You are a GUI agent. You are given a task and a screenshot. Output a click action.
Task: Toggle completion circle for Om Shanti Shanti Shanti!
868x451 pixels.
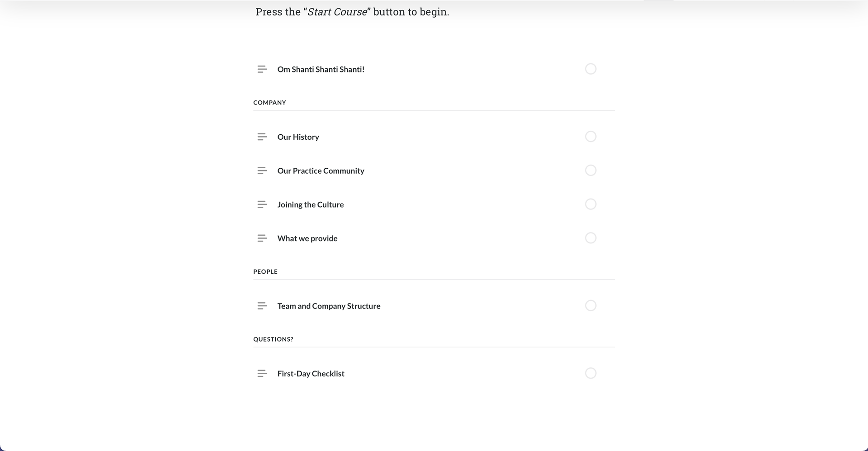[x=590, y=69]
